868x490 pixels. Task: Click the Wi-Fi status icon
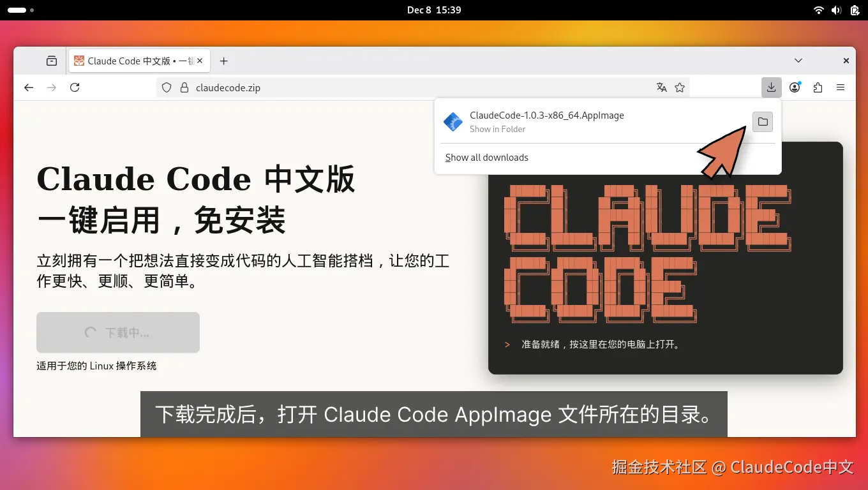(819, 10)
